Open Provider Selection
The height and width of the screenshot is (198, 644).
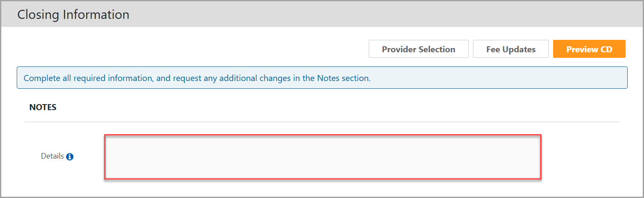tap(418, 49)
